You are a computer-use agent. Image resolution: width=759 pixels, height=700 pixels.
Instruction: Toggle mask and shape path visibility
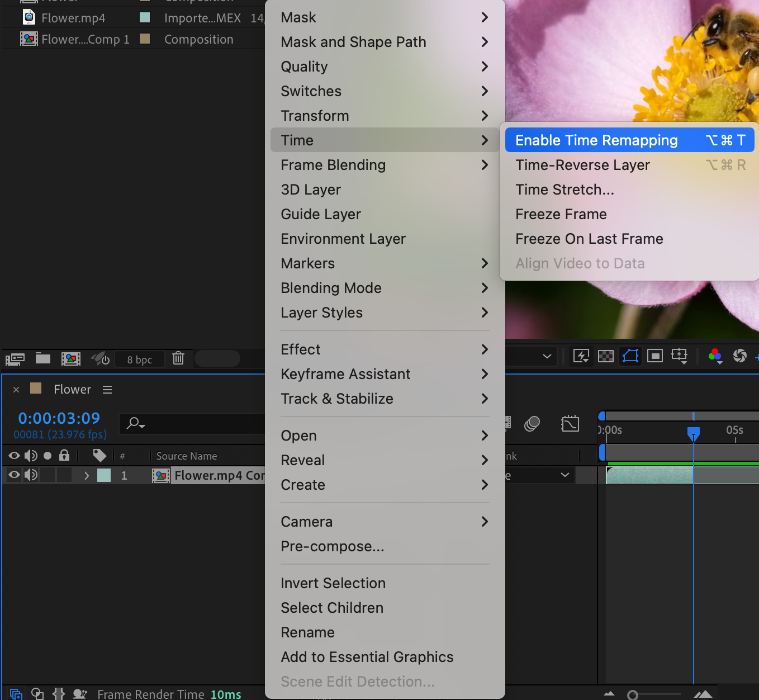[x=630, y=356]
